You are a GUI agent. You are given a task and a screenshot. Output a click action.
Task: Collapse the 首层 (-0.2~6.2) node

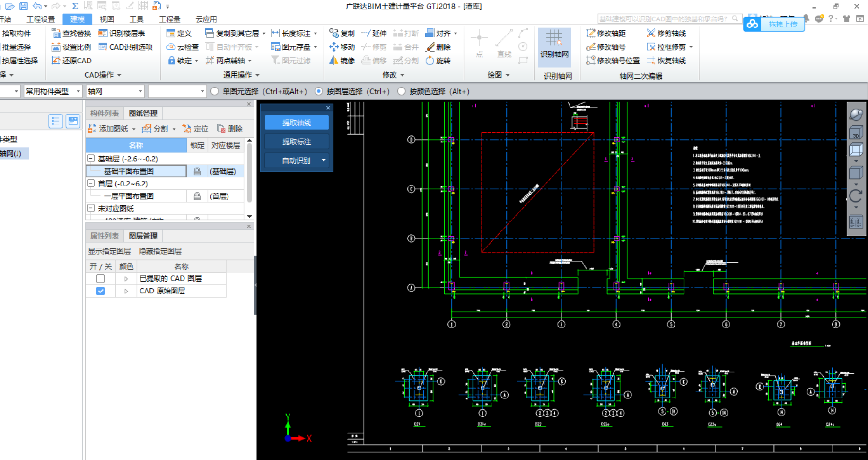[x=91, y=183]
